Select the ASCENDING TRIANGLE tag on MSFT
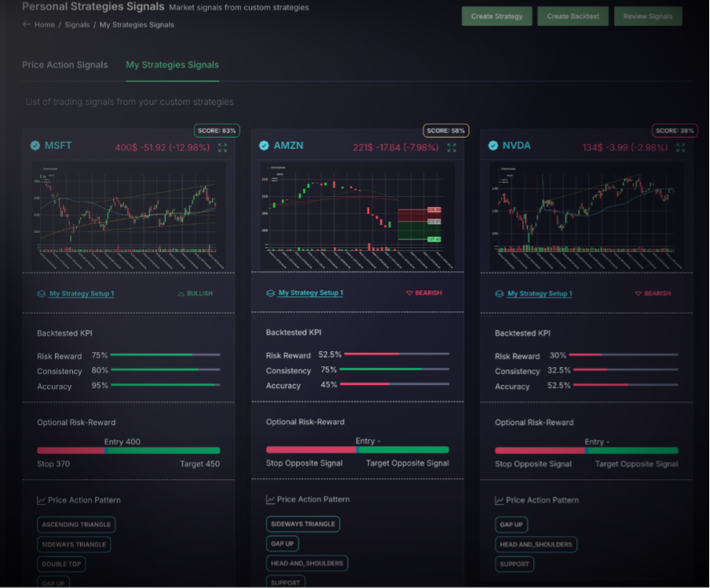This screenshot has height=588, width=710. click(76, 525)
